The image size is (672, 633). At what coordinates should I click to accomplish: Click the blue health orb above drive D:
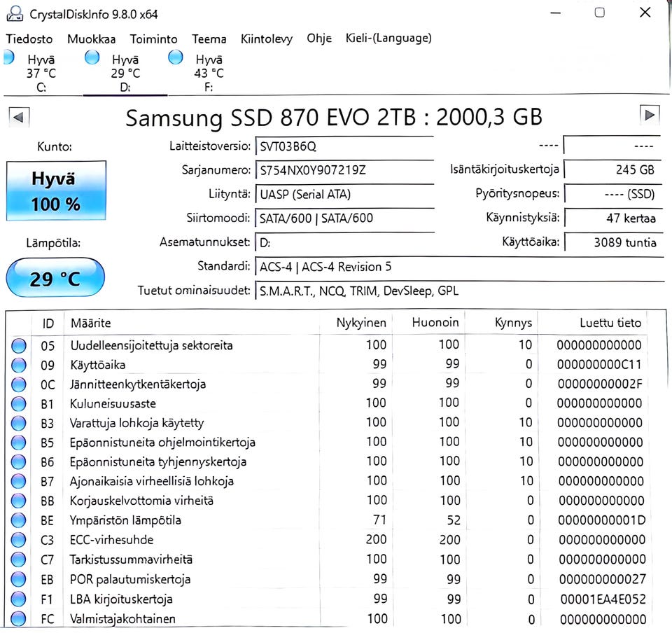click(x=92, y=57)
